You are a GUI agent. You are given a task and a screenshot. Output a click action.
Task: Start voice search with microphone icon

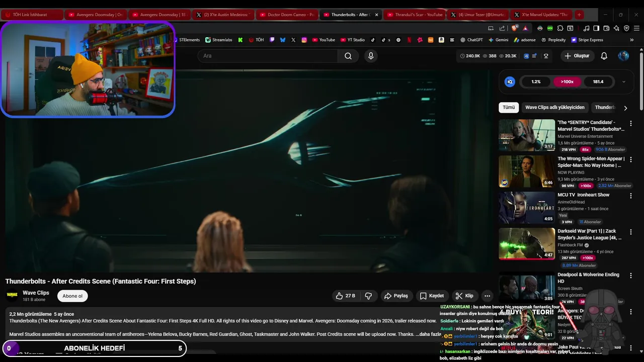[371, 56]
